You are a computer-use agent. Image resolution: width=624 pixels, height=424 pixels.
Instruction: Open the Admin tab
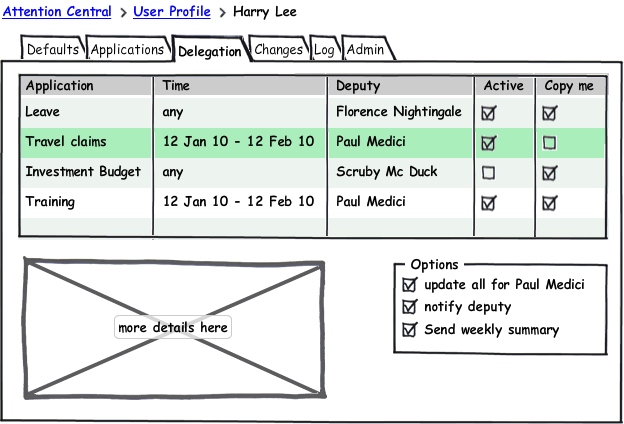[x=366, y=49]
